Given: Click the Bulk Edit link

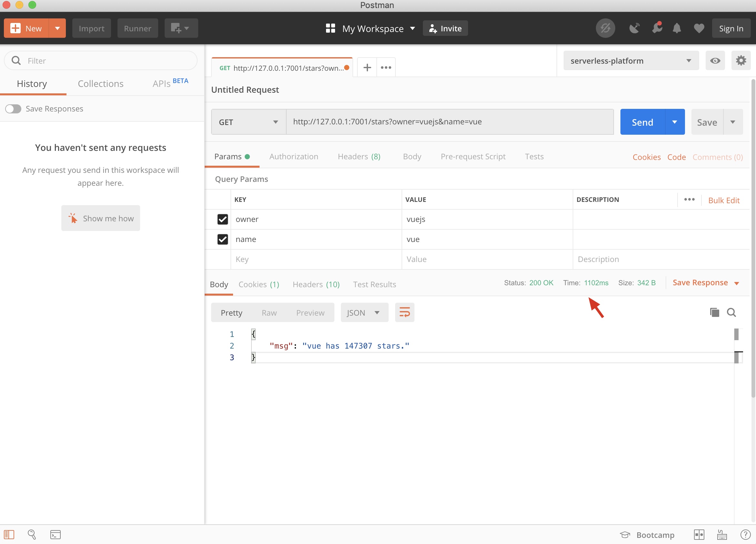Looking at the screenshot, I should coord(723,200).
